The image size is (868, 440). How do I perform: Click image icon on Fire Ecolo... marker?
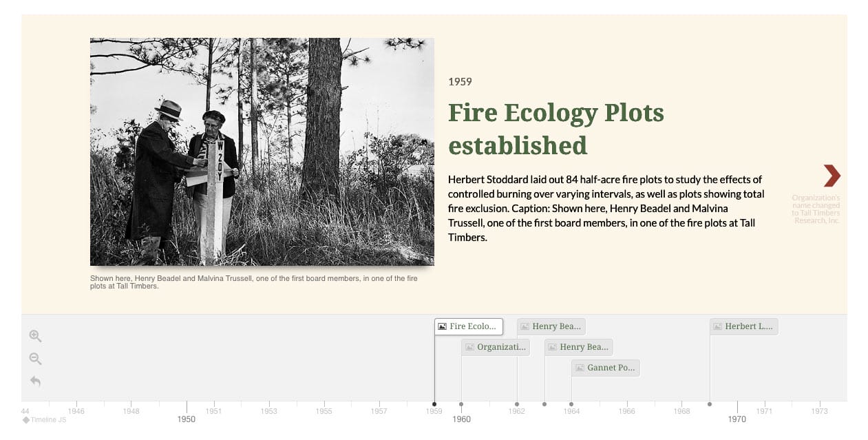(x=443, y=326)
